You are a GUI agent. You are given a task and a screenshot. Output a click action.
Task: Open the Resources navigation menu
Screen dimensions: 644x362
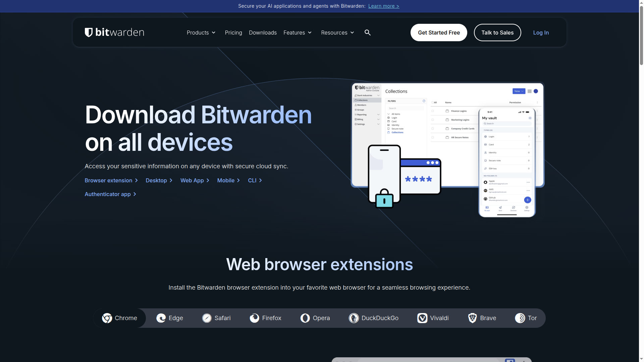(x=338, y=33)
